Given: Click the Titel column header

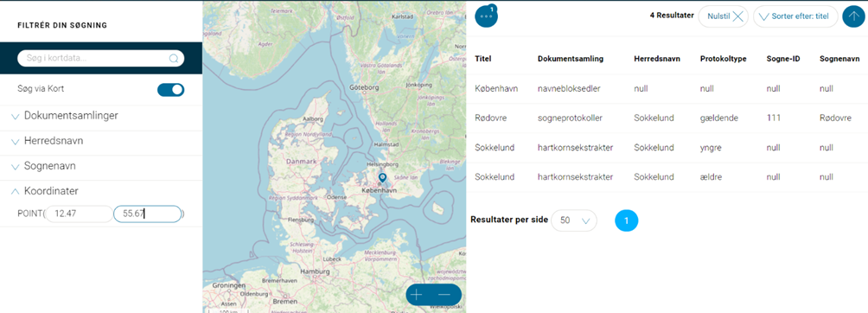Looking at the screenshot, I should click(x=483, y=59).
